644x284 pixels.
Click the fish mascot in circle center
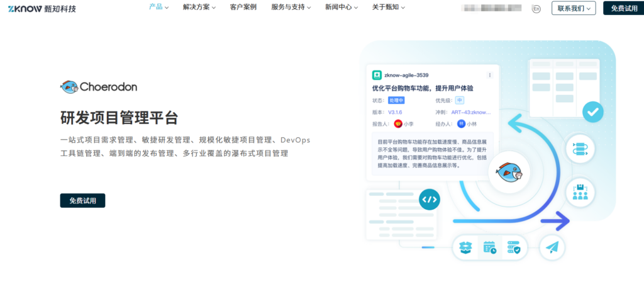point(509,172)
